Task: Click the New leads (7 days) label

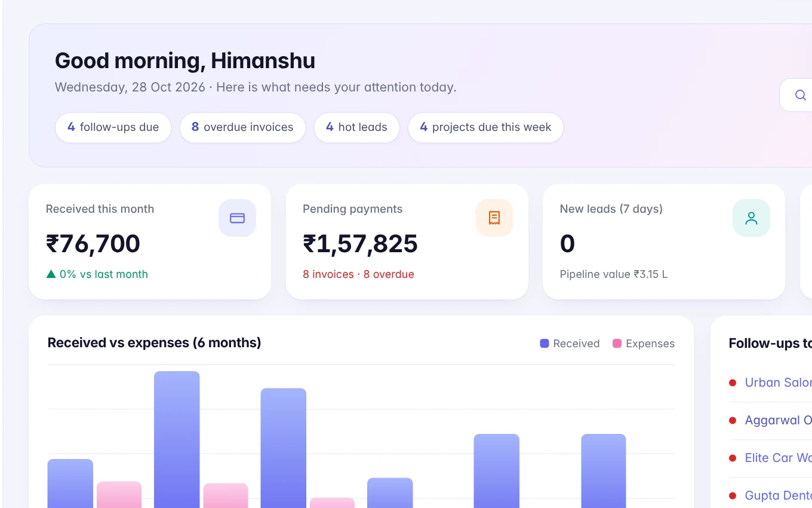Action: click(x=611, y=209)
